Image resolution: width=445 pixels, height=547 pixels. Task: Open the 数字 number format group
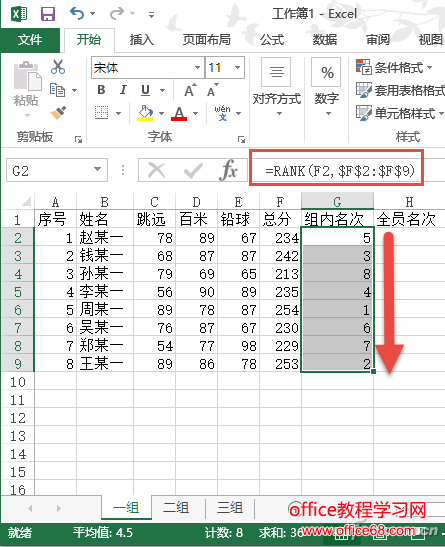point(327,88)
